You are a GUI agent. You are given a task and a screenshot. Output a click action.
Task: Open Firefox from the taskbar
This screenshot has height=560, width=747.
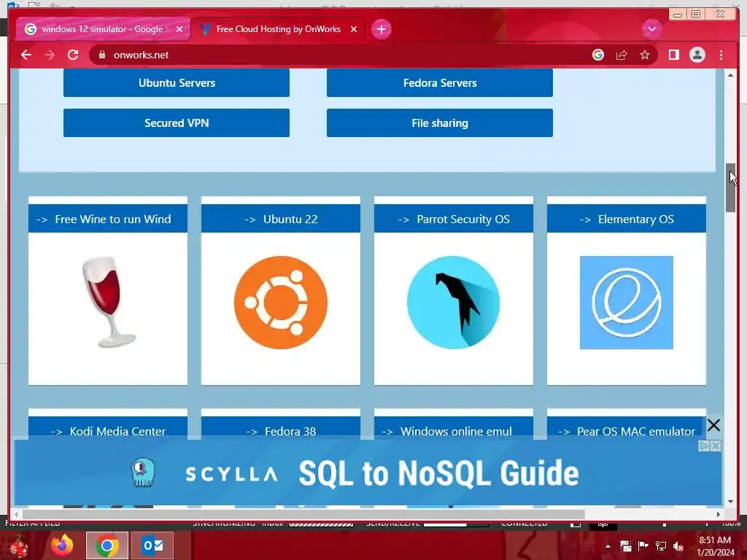point(62,545)
